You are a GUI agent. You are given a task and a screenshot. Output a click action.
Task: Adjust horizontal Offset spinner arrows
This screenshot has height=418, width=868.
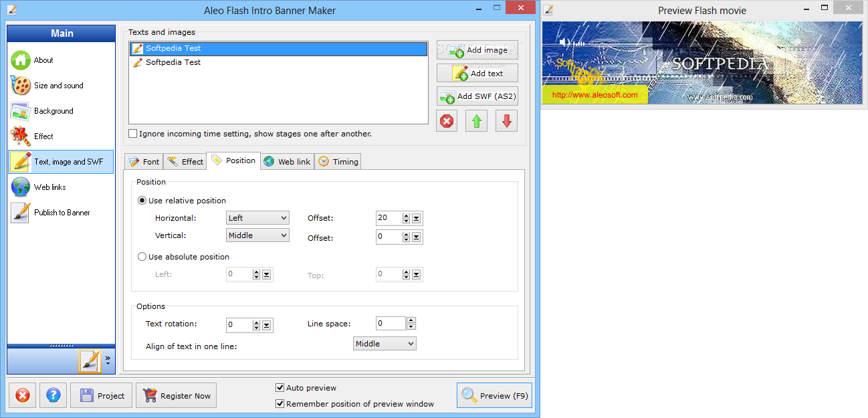[406, 218]
